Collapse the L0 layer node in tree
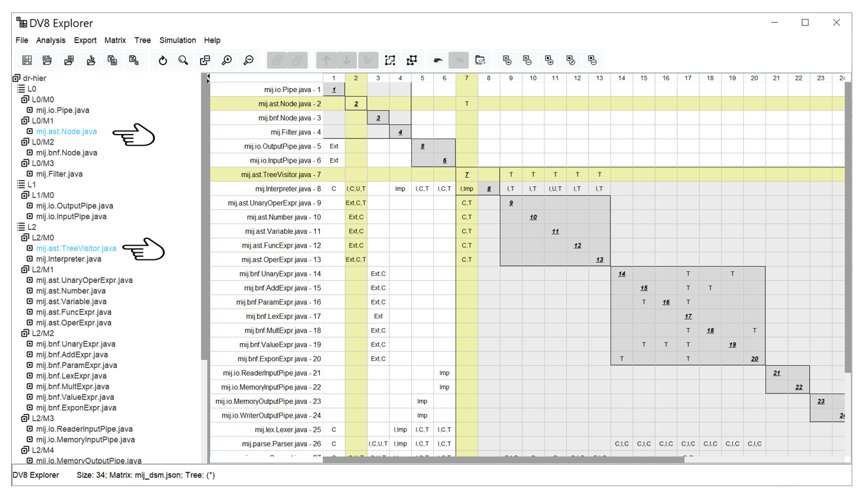This screenshot has height=494, width=868. click(x=21, y=89)
